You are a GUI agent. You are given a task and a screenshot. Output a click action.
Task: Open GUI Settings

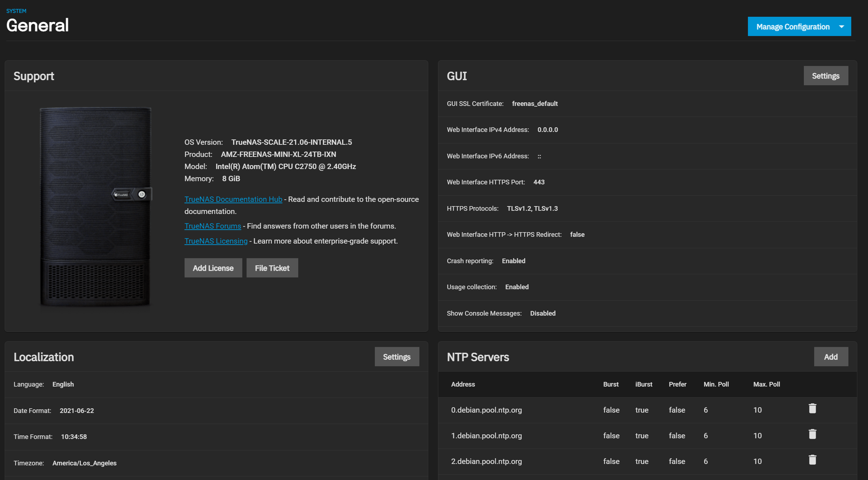[825, 76]
